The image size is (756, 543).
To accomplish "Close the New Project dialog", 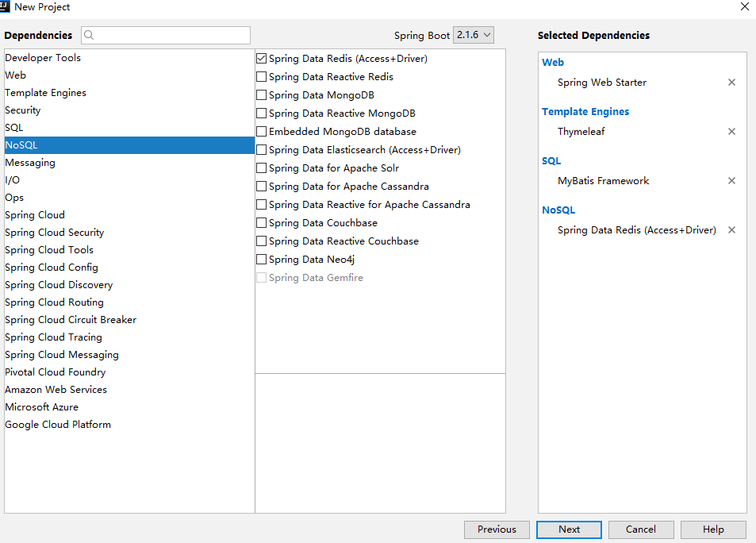I will tap(744, 6).
